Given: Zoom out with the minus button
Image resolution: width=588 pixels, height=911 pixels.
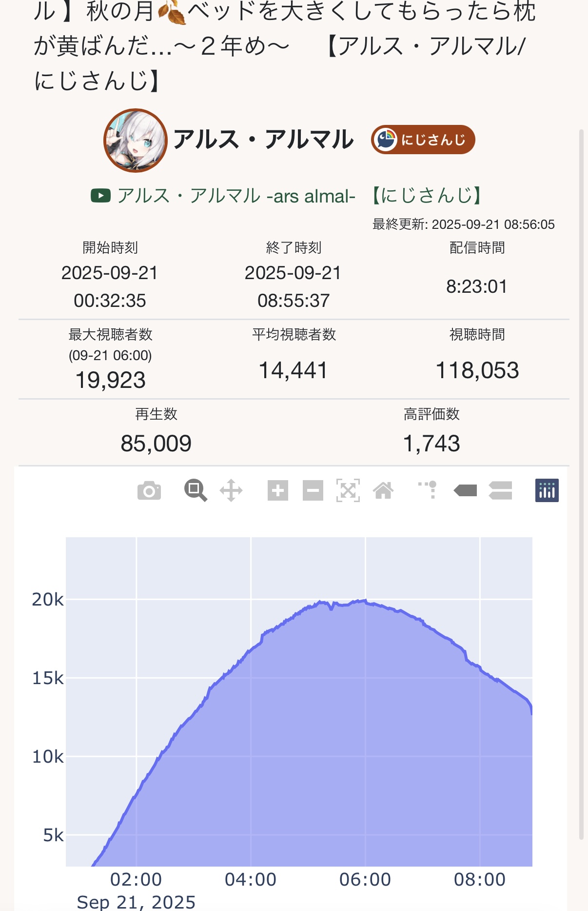Looking at the screenshot, I should [x=313, y=490].
